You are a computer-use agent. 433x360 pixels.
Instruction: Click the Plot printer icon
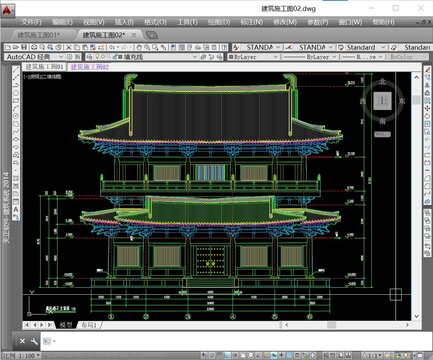[x=34, y=47]
